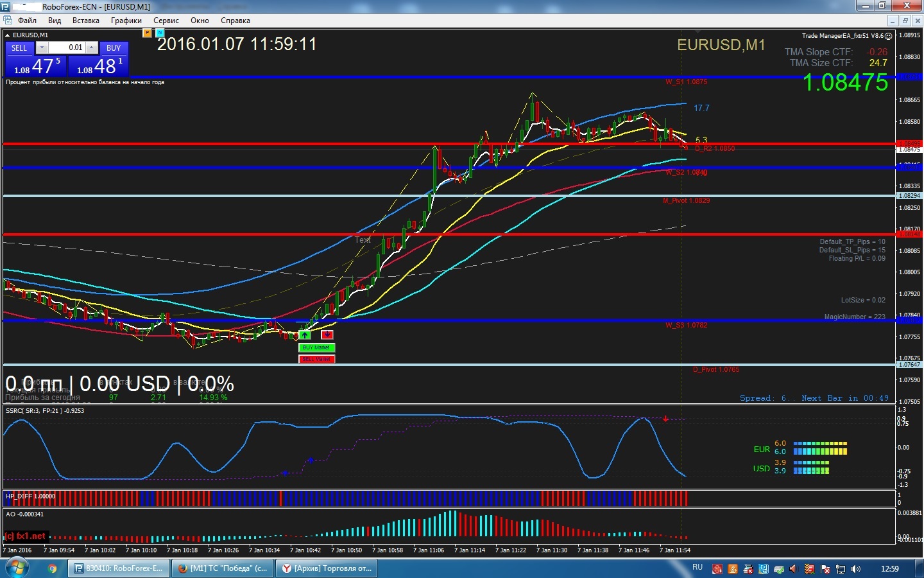Restore the inner chart window
The width and height of the screenshot is (924, 578).
pos(905,21)
